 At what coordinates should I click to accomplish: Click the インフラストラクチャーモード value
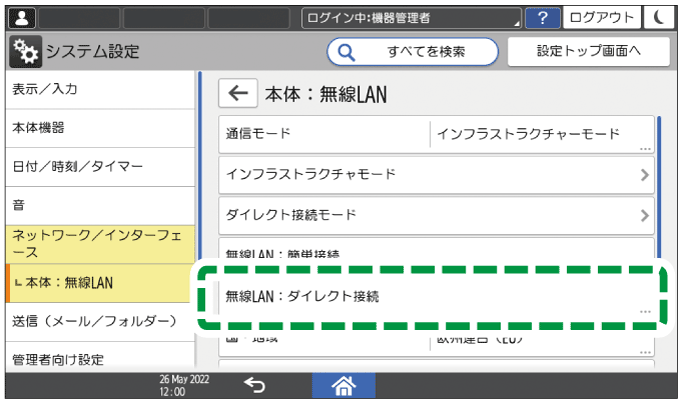(528, 134)
